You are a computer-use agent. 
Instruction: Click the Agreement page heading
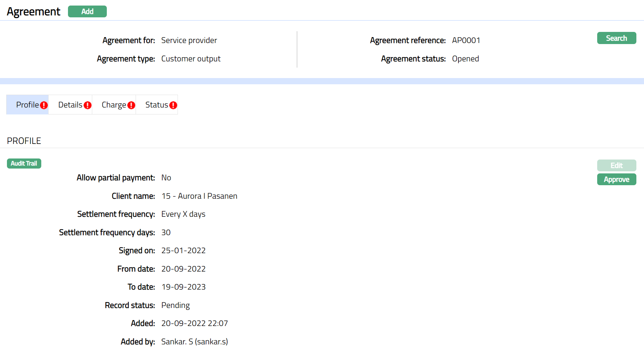coord(34,11)
